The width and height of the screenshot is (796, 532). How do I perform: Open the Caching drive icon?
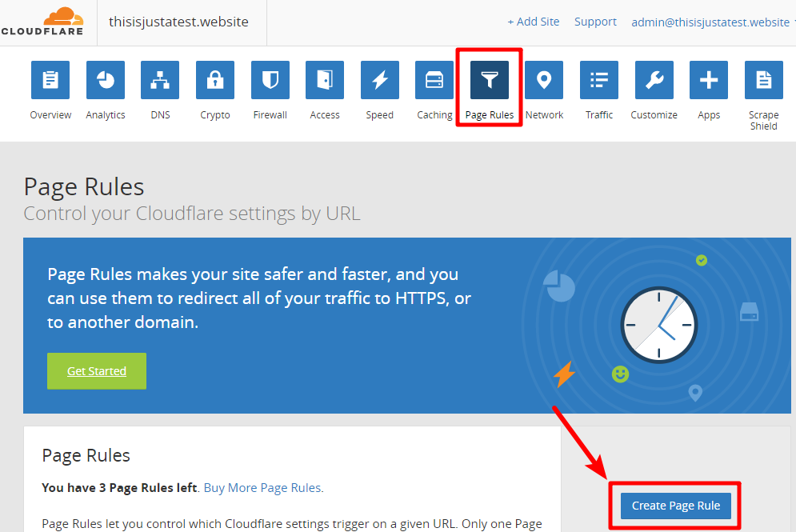coord(434,80)
